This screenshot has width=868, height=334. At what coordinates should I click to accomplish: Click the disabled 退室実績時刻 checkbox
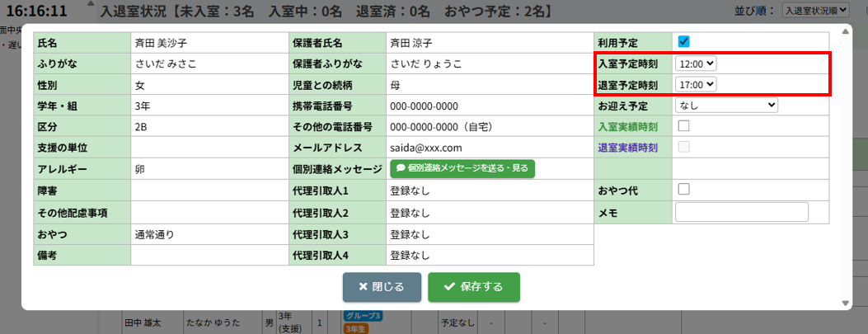[683, 148]
